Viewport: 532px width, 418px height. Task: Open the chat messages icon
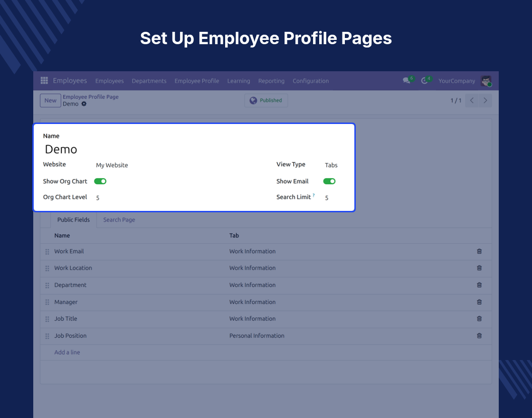(x=407, y=81)
